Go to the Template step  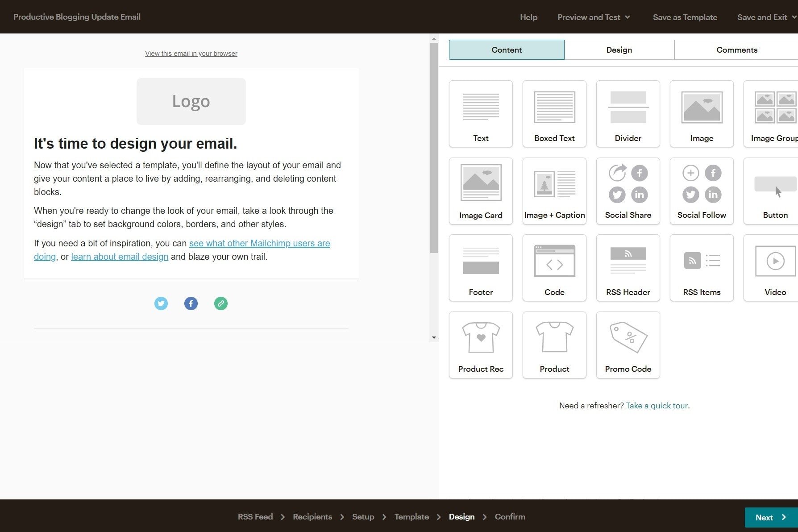(411, 516)
